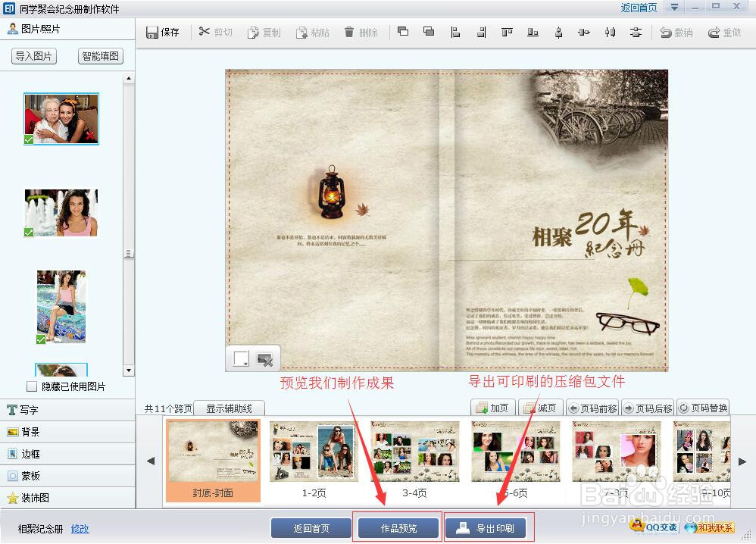Click the page shape icon on canvas corner

240,359
